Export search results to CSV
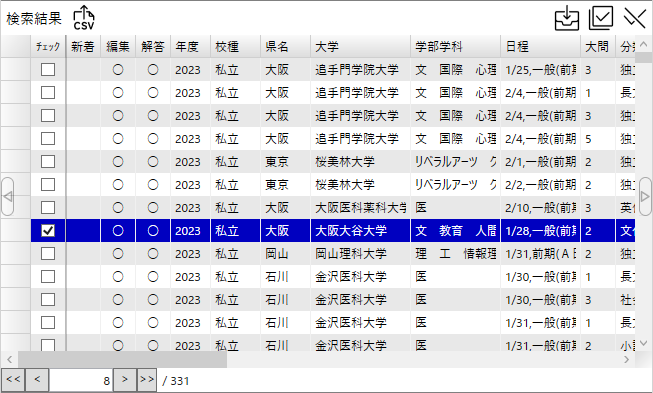653x393 pixels. click(x=84, y=18)
